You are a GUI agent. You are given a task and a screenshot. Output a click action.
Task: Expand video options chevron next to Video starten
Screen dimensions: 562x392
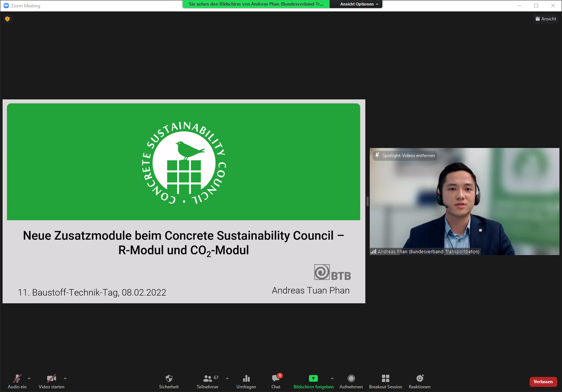click(65, 378)
